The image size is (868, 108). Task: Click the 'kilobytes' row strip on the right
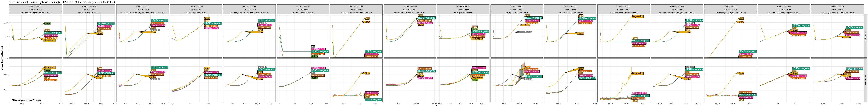(x=865, y=36)
